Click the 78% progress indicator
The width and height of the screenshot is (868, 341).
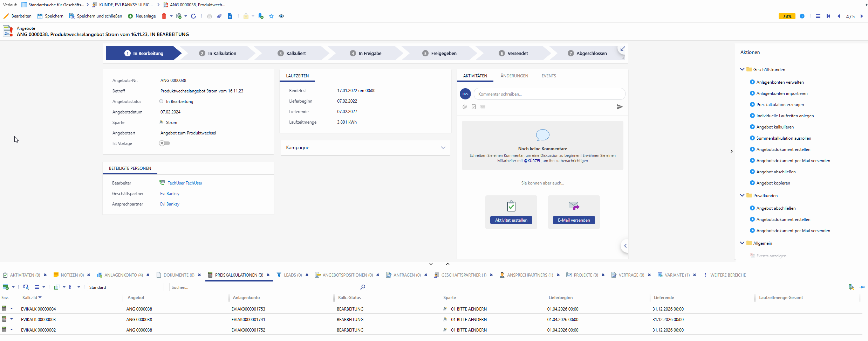[x=787, y=16]
